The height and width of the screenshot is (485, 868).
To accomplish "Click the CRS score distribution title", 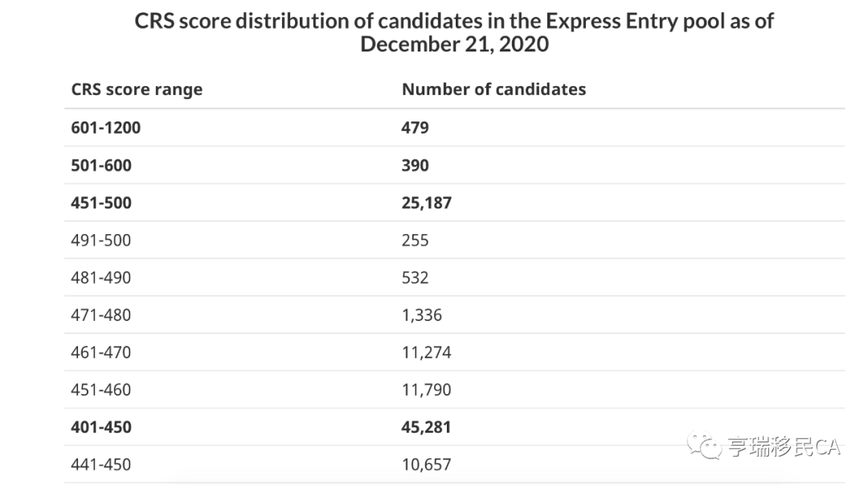I will pyautogui.click(x=454, y=32).
